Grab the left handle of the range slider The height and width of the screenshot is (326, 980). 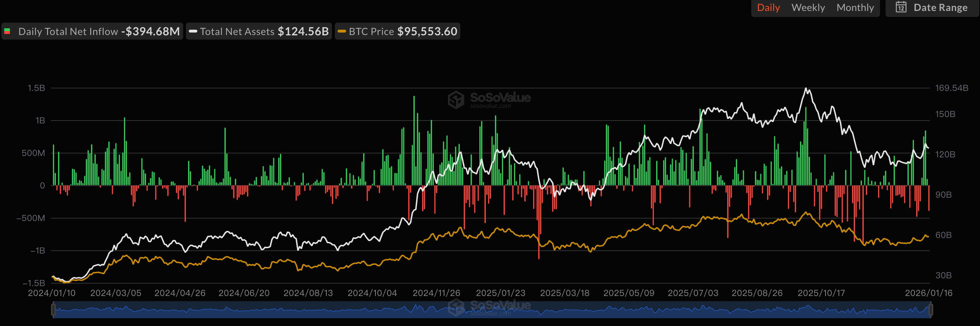54,310
